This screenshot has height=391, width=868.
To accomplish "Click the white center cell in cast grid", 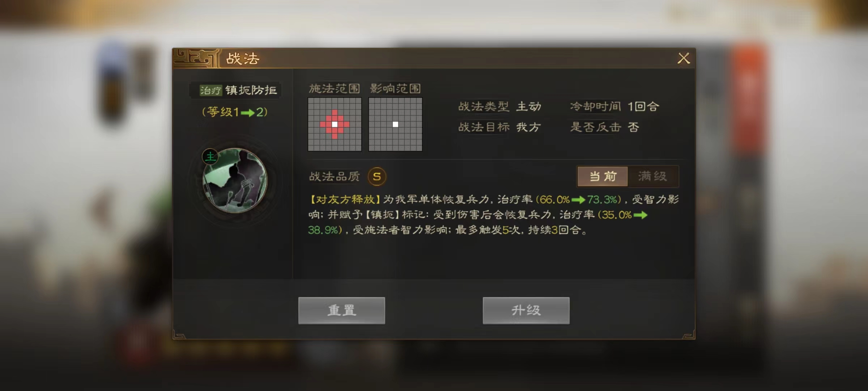I will [335, 124].
